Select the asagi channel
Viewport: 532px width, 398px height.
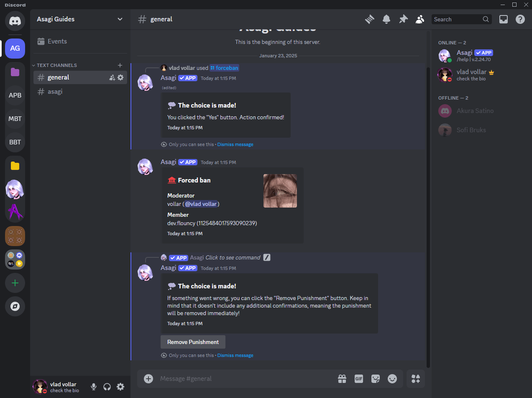click(x=79, y=92)
